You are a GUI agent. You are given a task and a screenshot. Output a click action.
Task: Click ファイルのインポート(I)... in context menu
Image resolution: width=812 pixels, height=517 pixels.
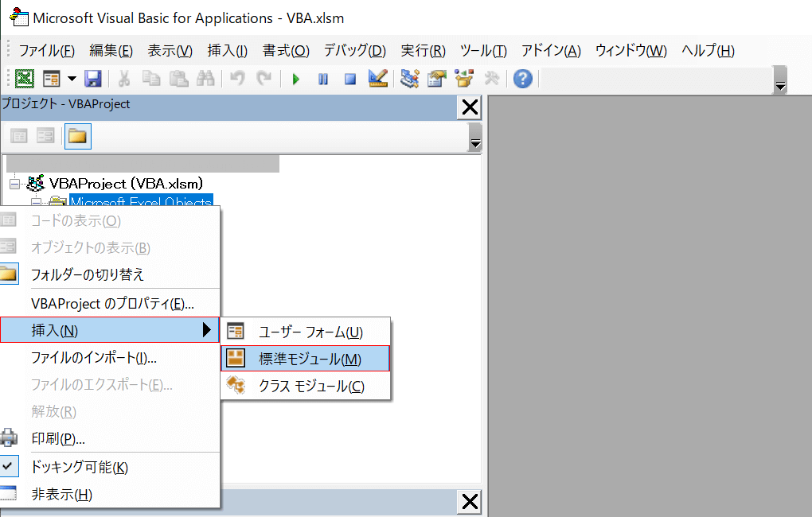click(x=93, y=358)
